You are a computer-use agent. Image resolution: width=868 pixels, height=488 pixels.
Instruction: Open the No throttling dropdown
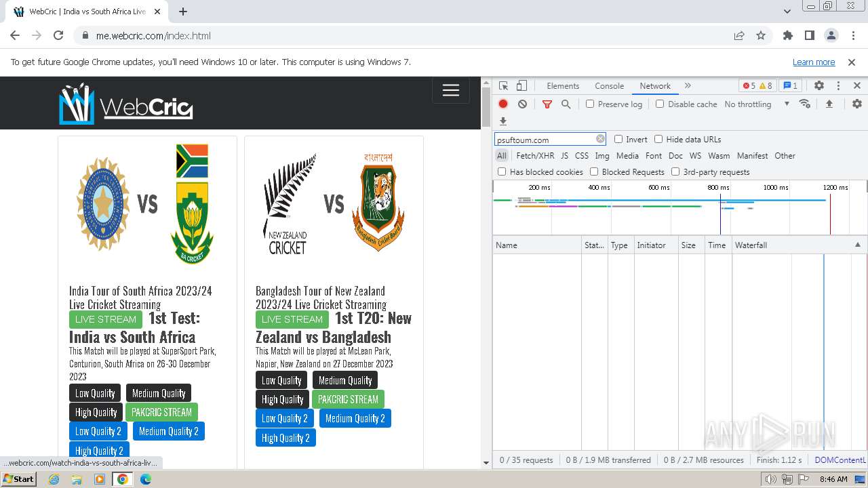coord(757,104)
